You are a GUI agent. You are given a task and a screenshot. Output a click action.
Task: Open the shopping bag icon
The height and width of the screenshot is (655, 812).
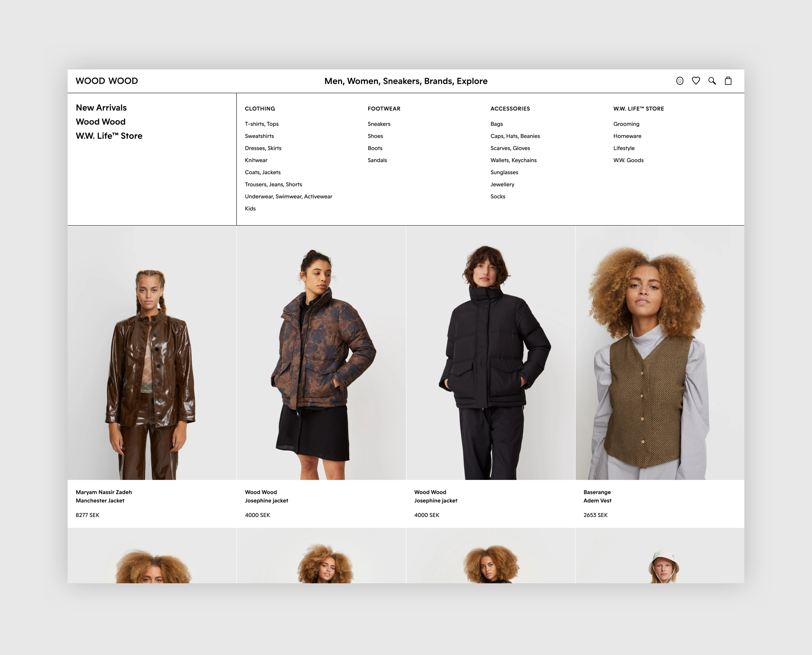coord(728,81)
